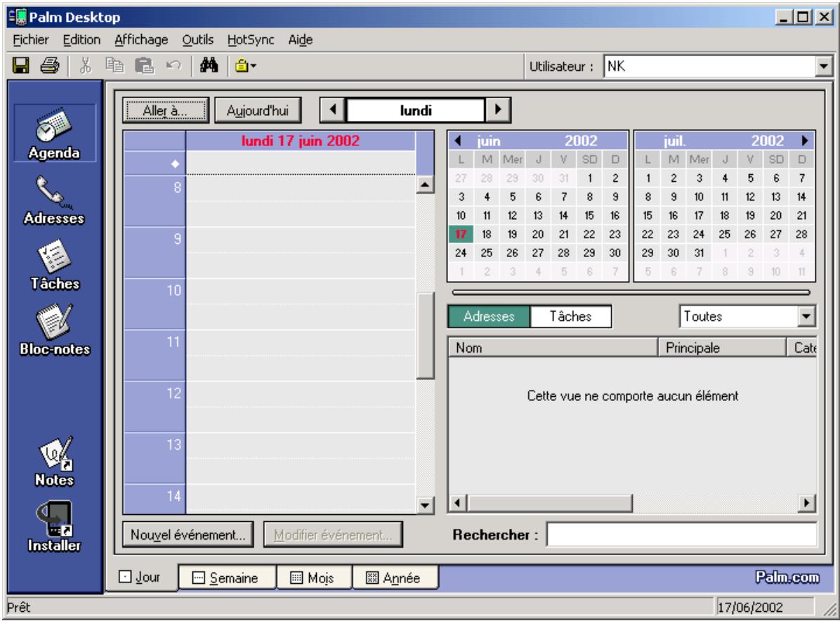The image size is (840, 621).
Task: Open the HotSync menu
Action: click(x=251, y=39)
